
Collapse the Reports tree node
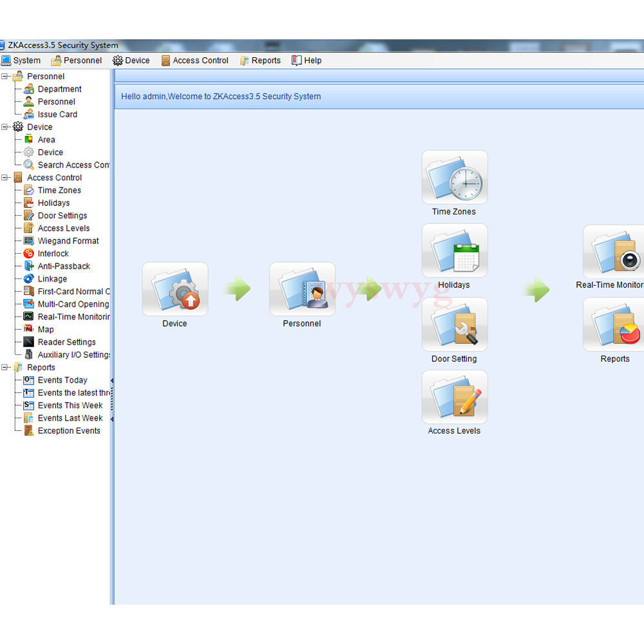click(x=5, y=368)
